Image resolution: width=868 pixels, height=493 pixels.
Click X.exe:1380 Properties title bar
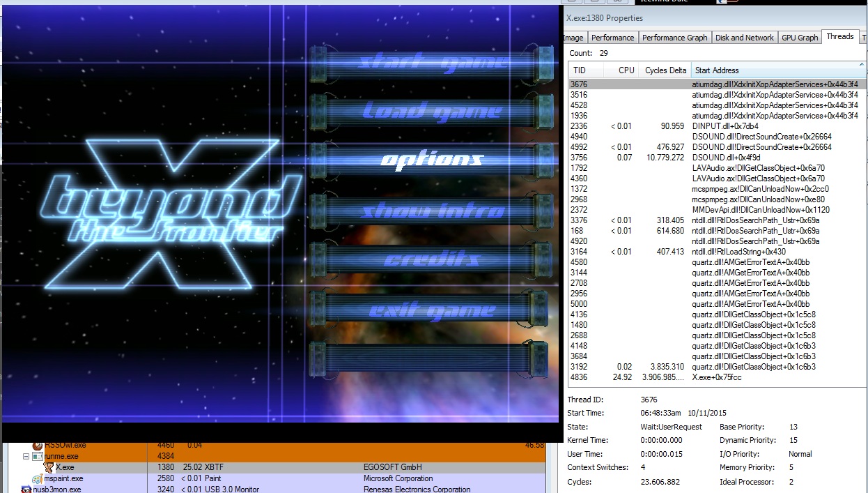click(x=715, y=18)
